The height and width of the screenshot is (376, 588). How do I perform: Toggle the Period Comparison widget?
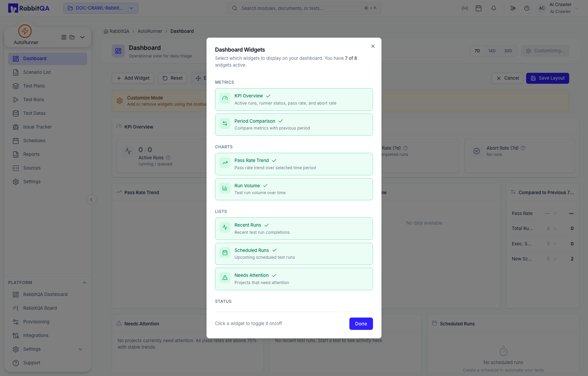[x=294, y=124]
